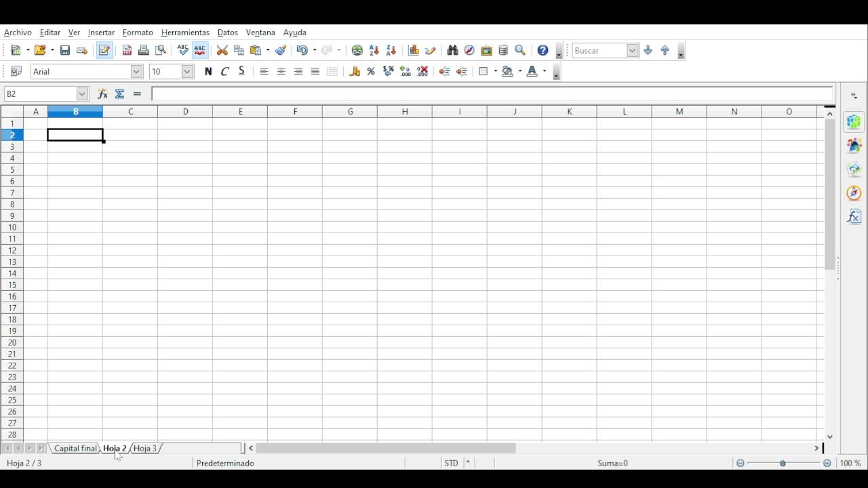The height and width of the screenshot is (488, 868).
Task: Click the STD selection mode indicator
Action: tap(451, 464)
